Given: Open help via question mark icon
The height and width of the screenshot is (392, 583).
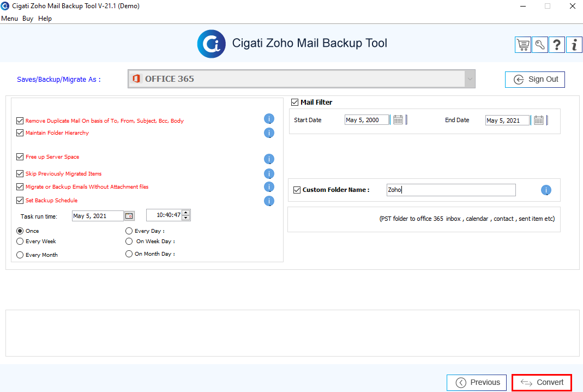Looking at the screenshot, I should [x=557, y=45].
